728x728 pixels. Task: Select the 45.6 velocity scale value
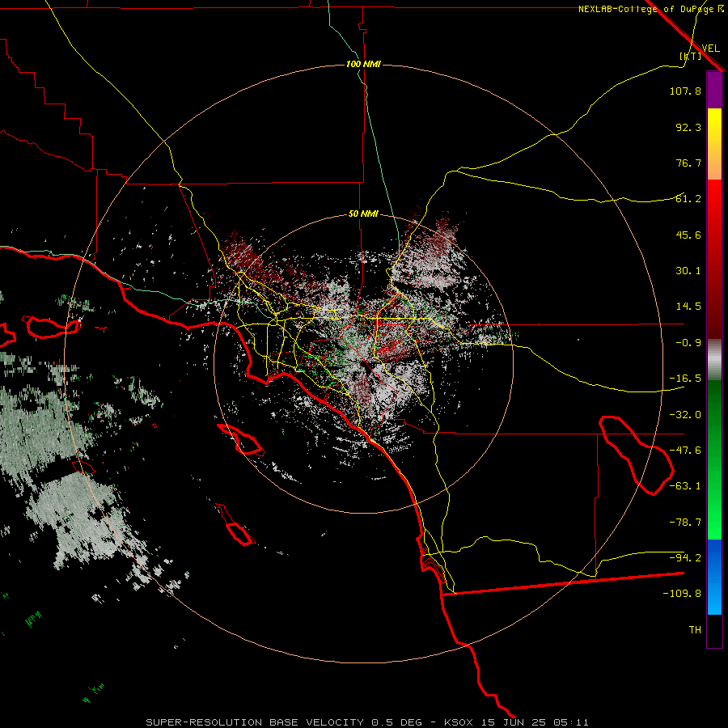point(688,235)
